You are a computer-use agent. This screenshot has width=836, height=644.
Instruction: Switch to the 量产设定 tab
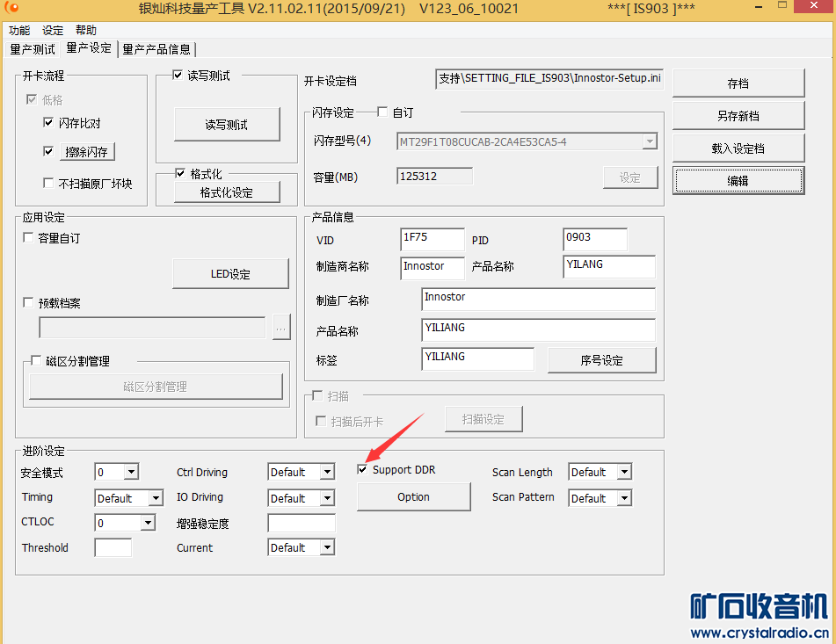pos(89,48)
